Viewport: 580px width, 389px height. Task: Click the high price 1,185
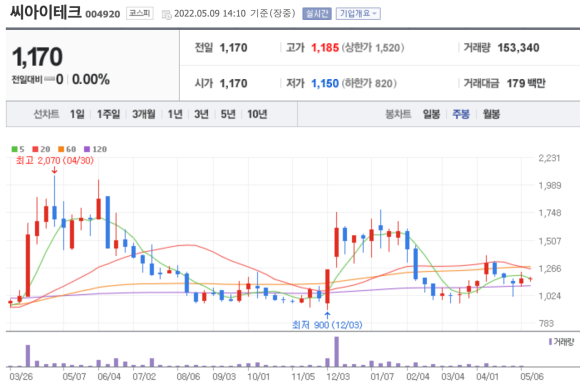coord(325,48)
